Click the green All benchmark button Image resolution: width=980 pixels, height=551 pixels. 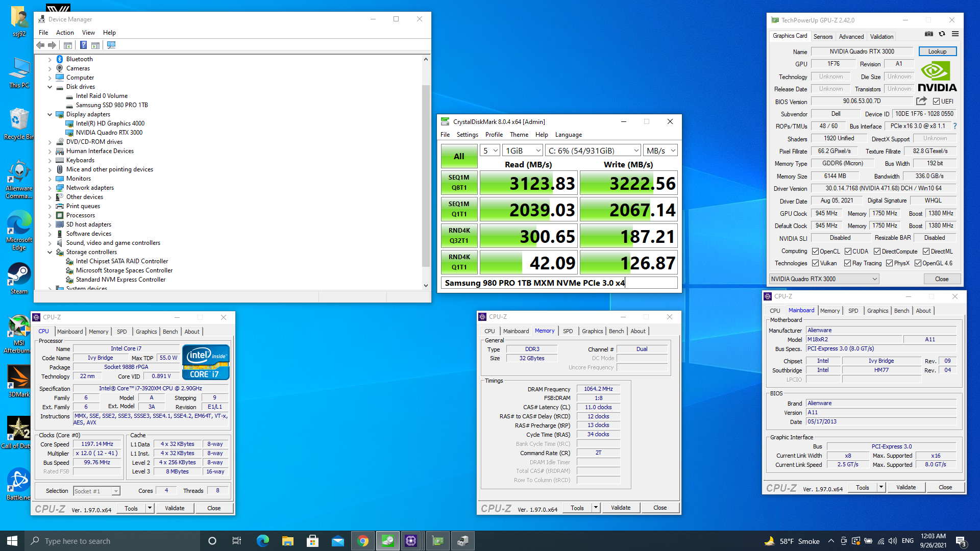coord(459,156)
